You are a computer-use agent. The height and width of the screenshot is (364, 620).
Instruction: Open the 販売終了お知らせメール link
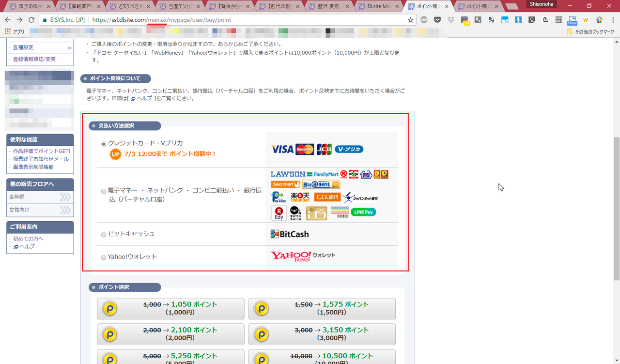click(x=41, y=159)
